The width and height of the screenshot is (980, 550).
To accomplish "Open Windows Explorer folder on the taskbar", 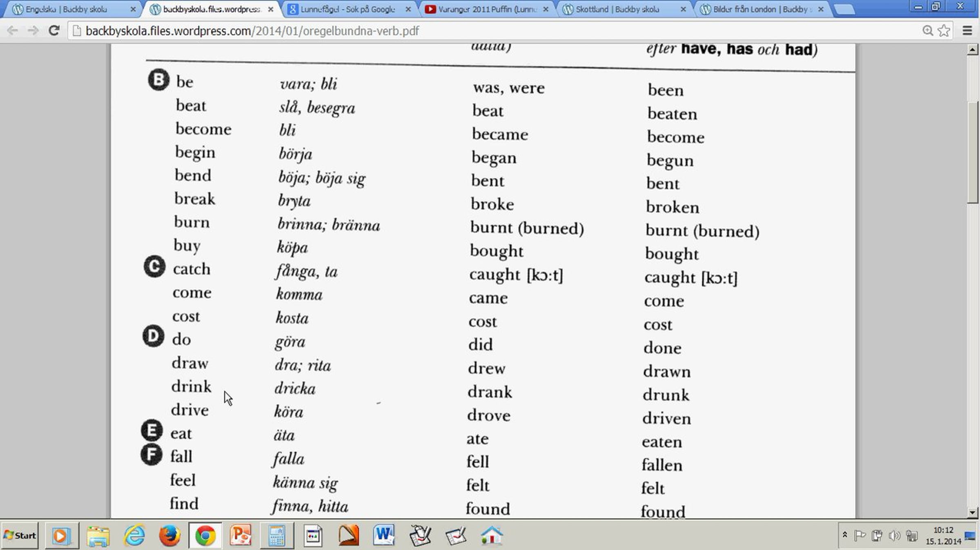I will tap(98, 535).
